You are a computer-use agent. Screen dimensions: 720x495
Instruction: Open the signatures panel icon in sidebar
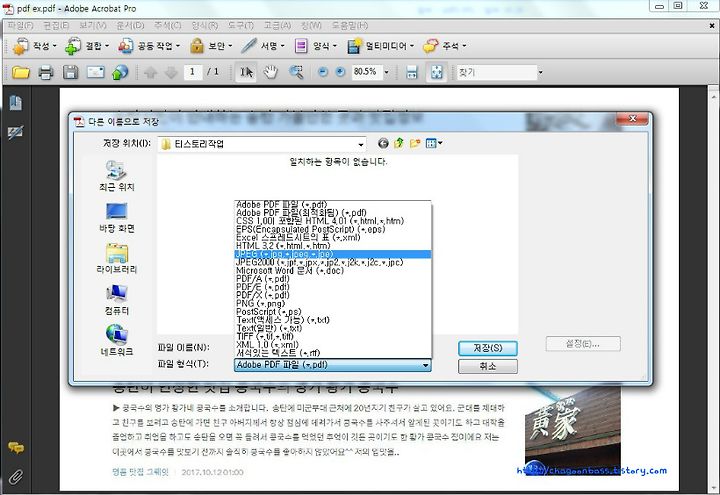click(x=16, y=132)
